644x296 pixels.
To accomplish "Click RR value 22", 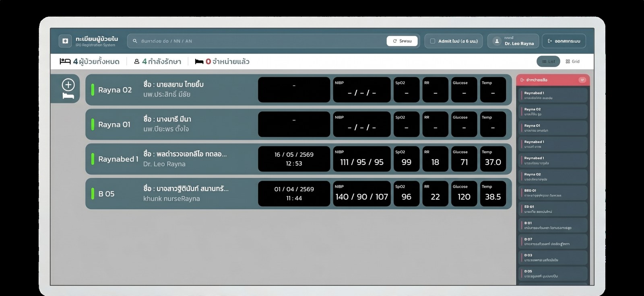I will [435, 197].
